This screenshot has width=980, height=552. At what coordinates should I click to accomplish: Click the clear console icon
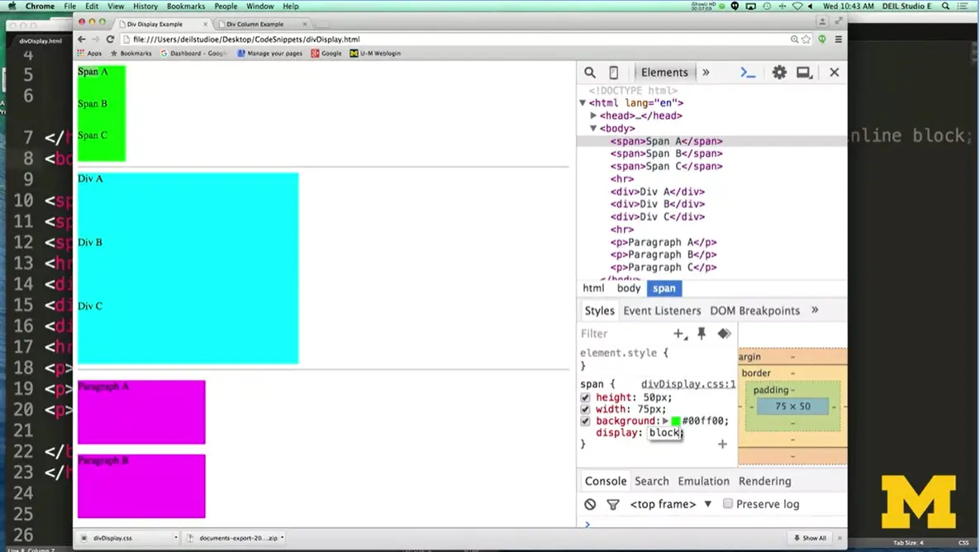590,504
